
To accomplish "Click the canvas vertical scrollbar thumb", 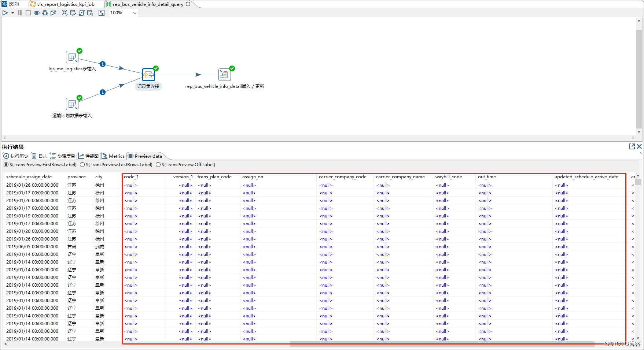I will pos(639,79).
